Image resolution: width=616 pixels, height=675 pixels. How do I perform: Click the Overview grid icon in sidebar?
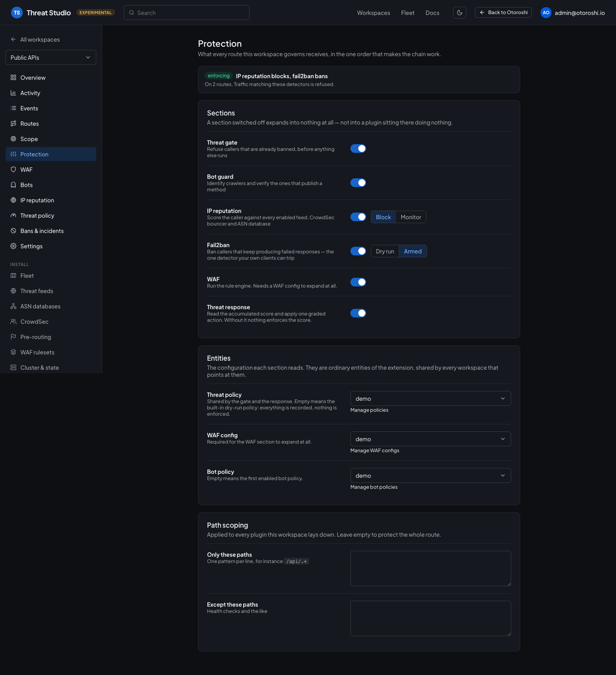pyautogui.click(x=13, y=77)
